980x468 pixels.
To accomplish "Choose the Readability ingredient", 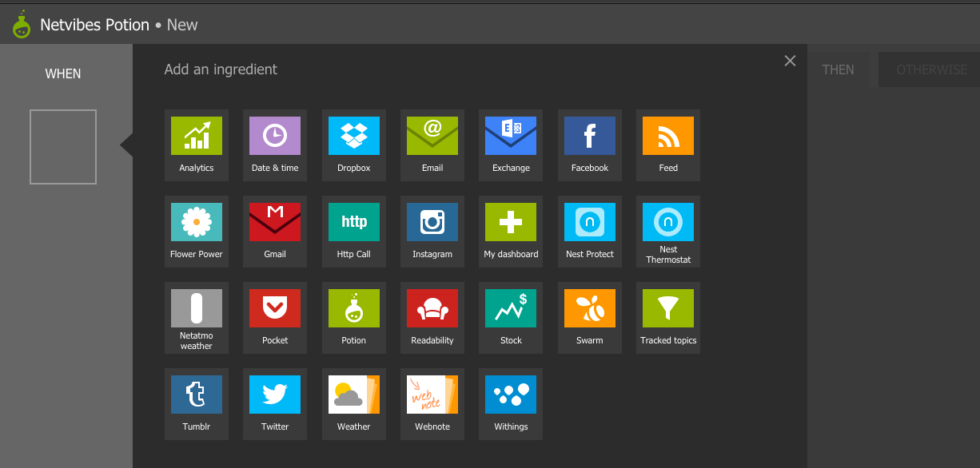I will (x=432, y=318).
